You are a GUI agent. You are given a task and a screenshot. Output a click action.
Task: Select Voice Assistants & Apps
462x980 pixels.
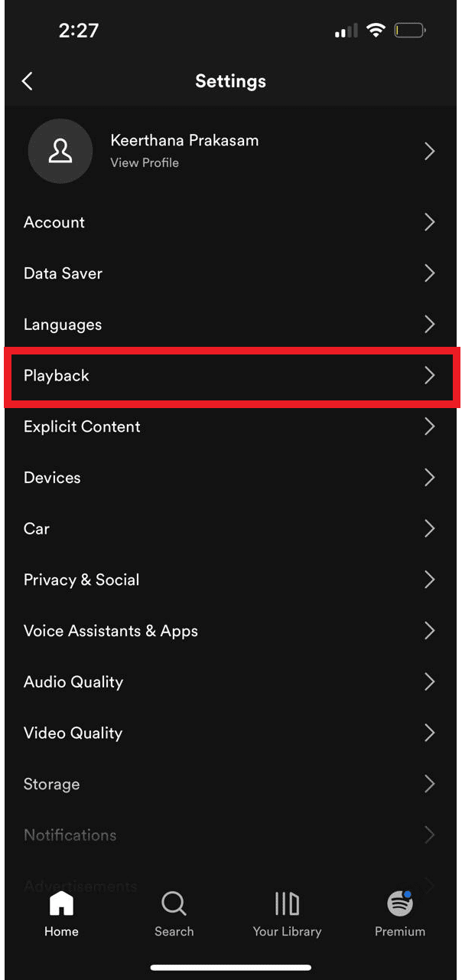click(231, 631)
